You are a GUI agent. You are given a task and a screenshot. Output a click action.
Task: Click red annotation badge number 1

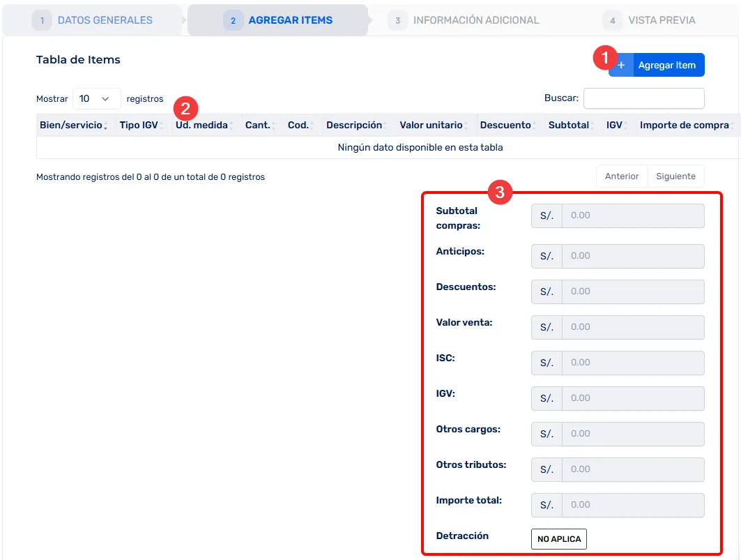605,58
